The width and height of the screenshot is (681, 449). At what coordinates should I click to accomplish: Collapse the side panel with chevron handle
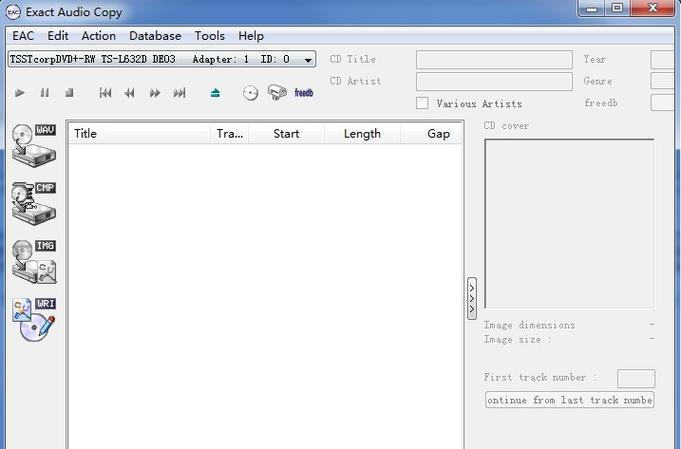(x=472, y=299)
